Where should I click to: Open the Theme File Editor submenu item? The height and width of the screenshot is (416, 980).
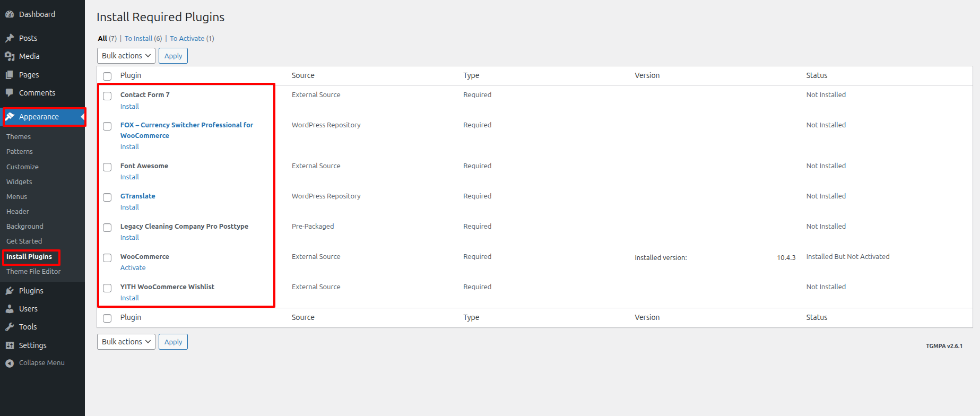click(x=33, y=272)
